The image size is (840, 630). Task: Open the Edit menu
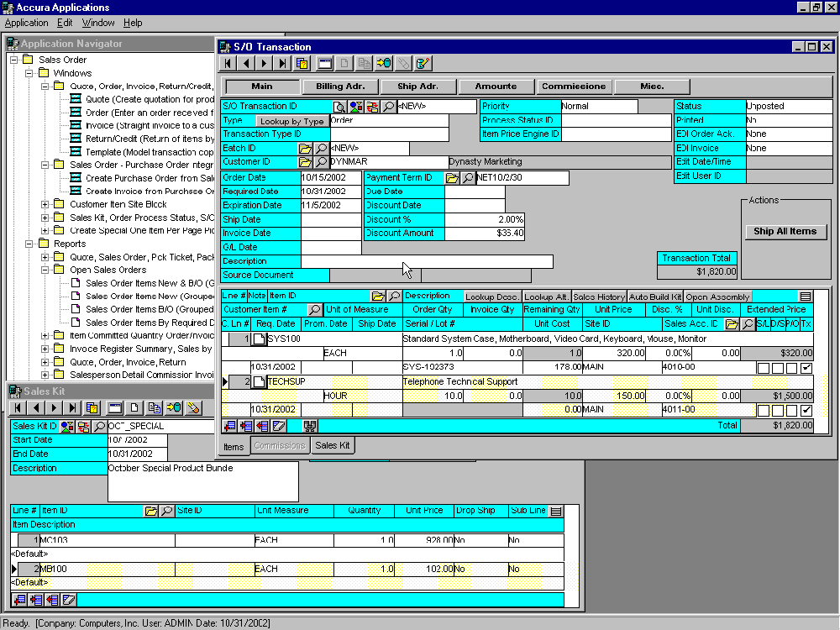pos(65,23)
